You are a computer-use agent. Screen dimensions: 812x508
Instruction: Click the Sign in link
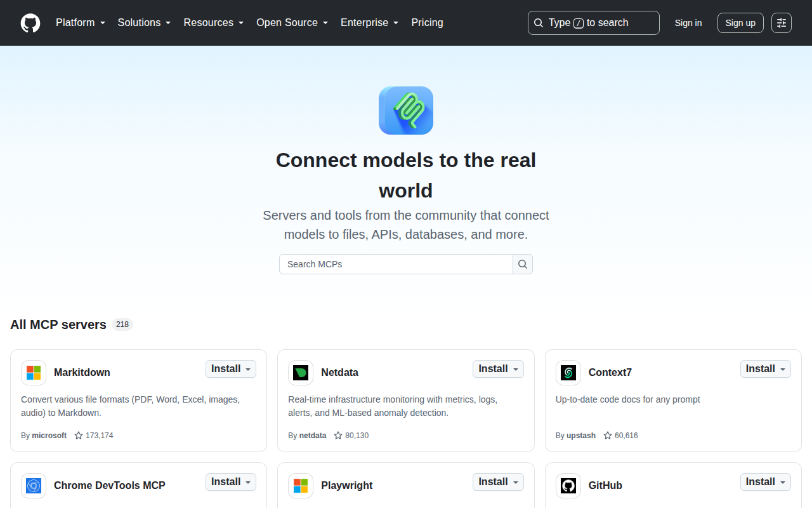[688, 23]
